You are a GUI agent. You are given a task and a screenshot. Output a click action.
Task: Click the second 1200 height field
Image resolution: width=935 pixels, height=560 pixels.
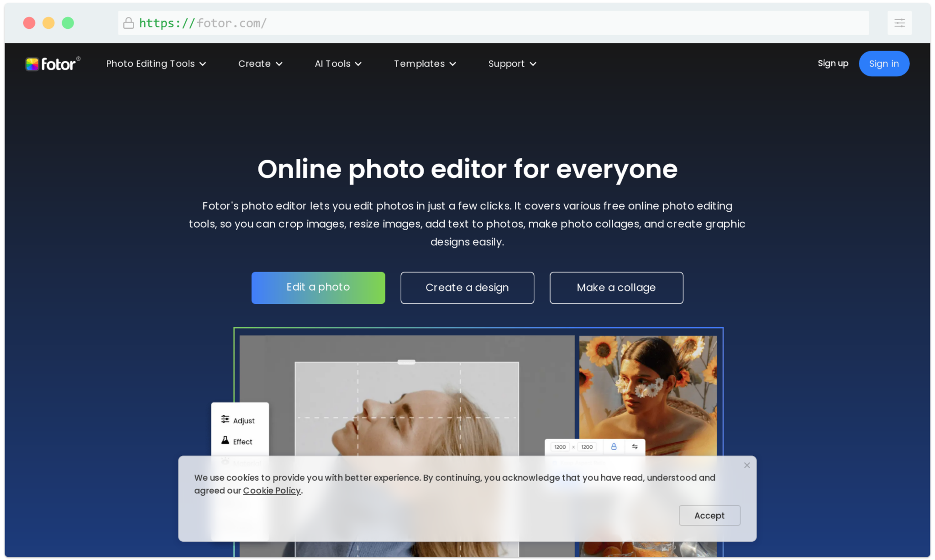tap(587, 447)
